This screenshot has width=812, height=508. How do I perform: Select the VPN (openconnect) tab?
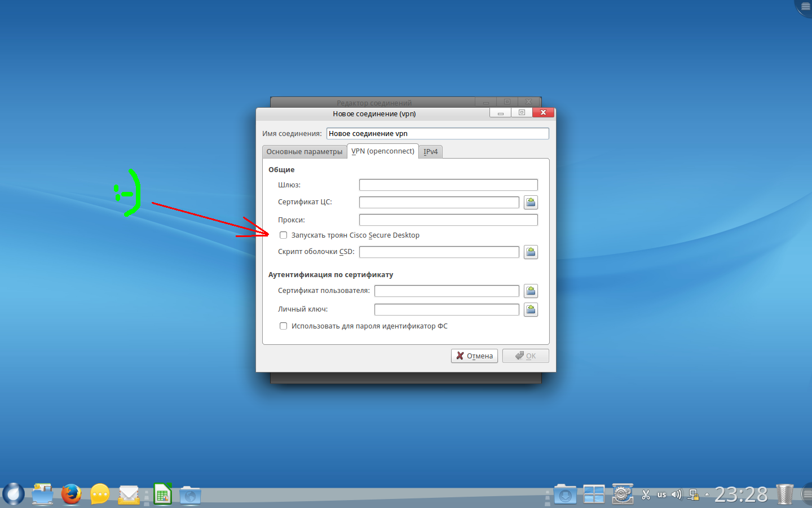coord(383,151)
